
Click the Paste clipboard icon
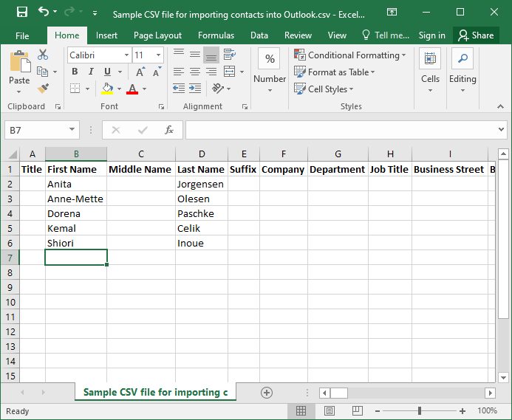click(x=20, y=62)
